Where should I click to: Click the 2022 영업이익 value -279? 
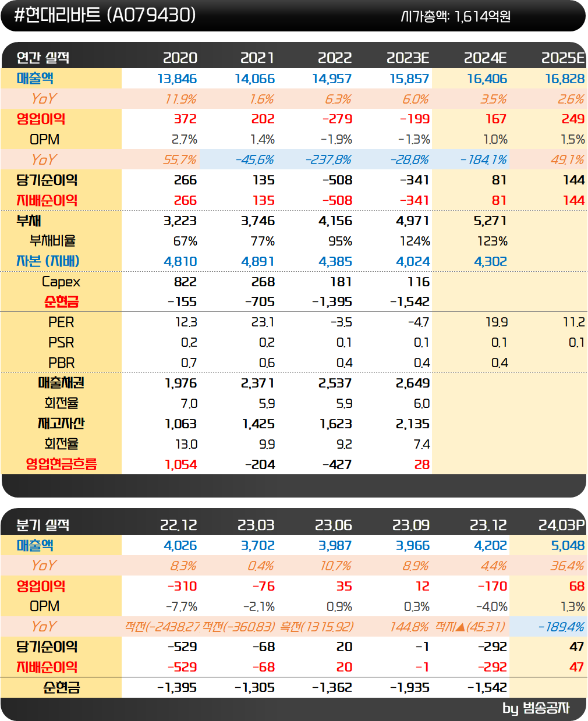(x=337, y=119)
